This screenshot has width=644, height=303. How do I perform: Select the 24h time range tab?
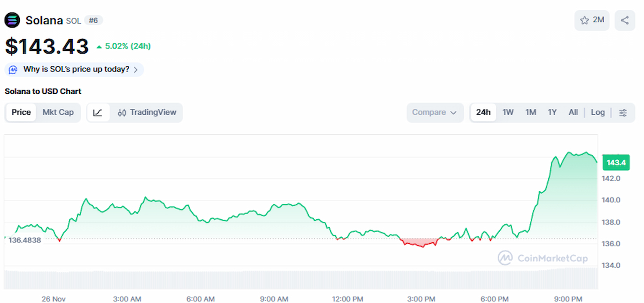(x=483, y=113)
